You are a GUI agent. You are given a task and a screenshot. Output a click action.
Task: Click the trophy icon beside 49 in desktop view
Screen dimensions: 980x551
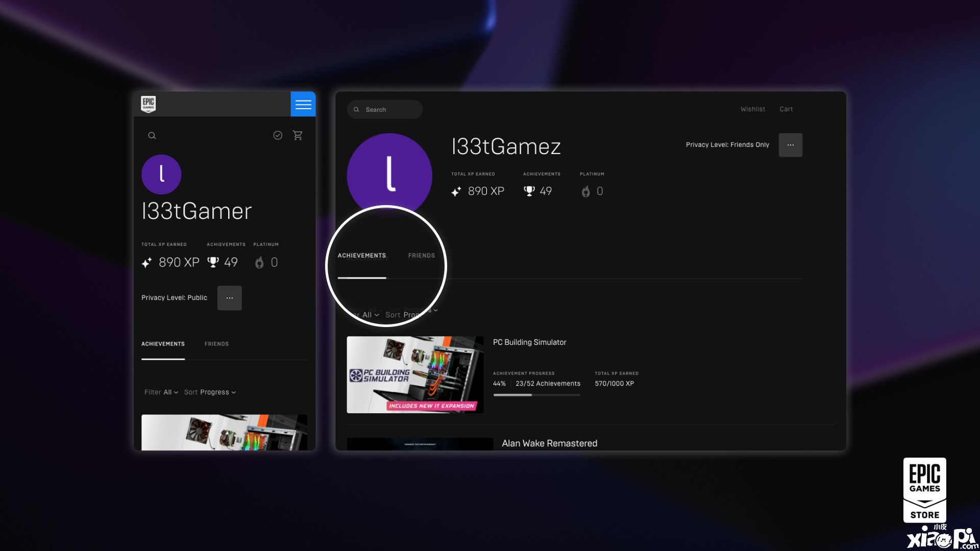(x=529, y=191)
